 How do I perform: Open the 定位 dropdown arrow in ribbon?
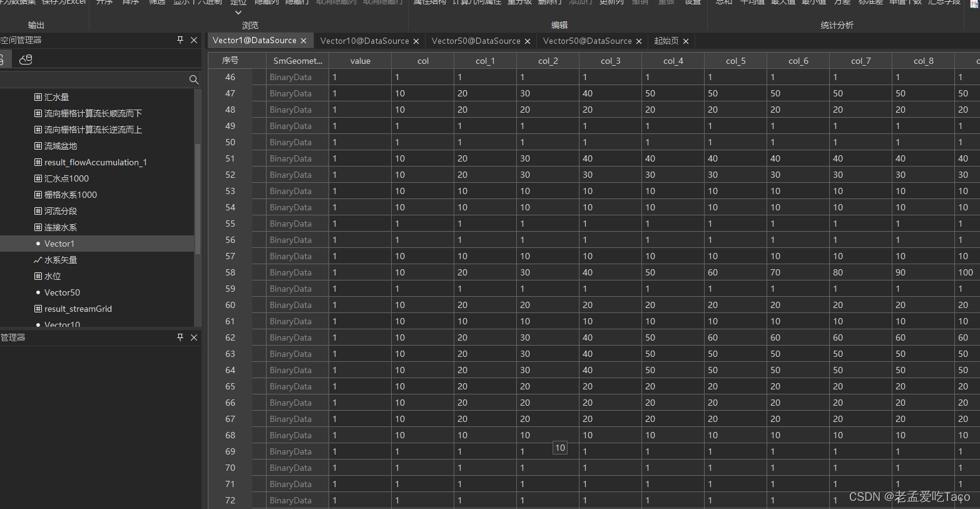pyautogui.click(x=238, y=13)
